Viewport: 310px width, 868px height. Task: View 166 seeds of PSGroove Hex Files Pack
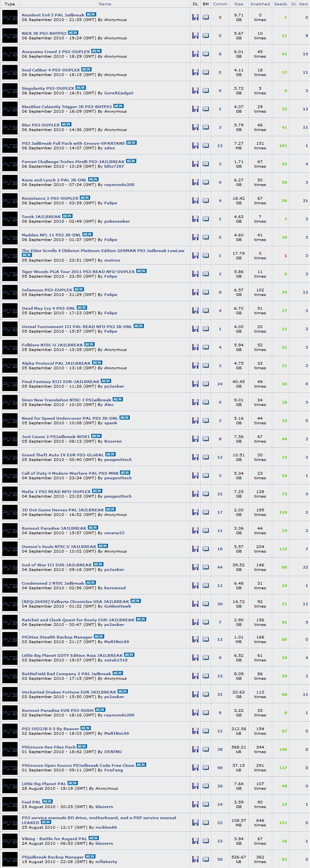coord(283,749)
